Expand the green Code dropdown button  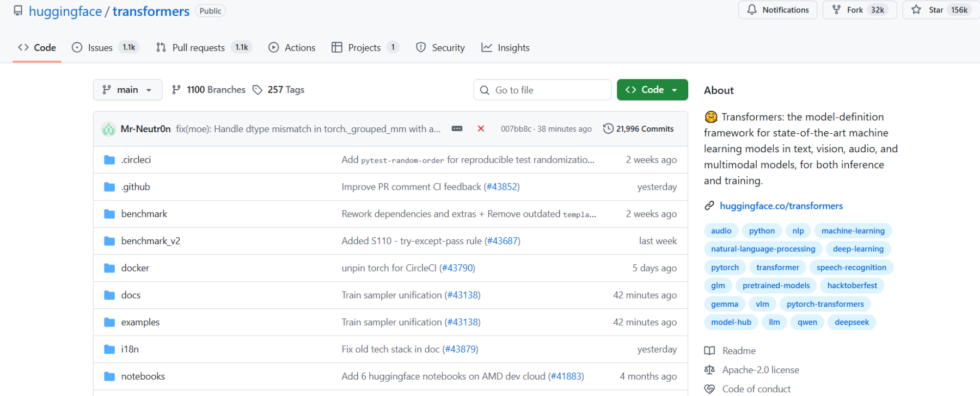click(652, 90)
